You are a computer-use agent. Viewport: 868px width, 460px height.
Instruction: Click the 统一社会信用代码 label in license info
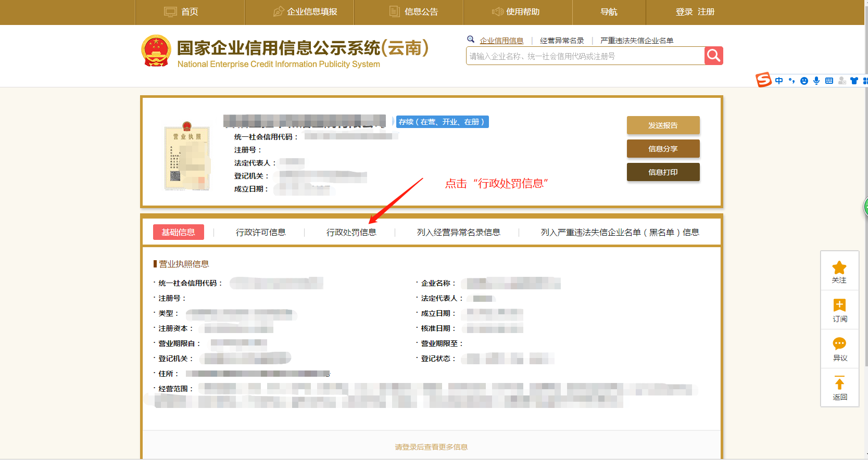191,283
